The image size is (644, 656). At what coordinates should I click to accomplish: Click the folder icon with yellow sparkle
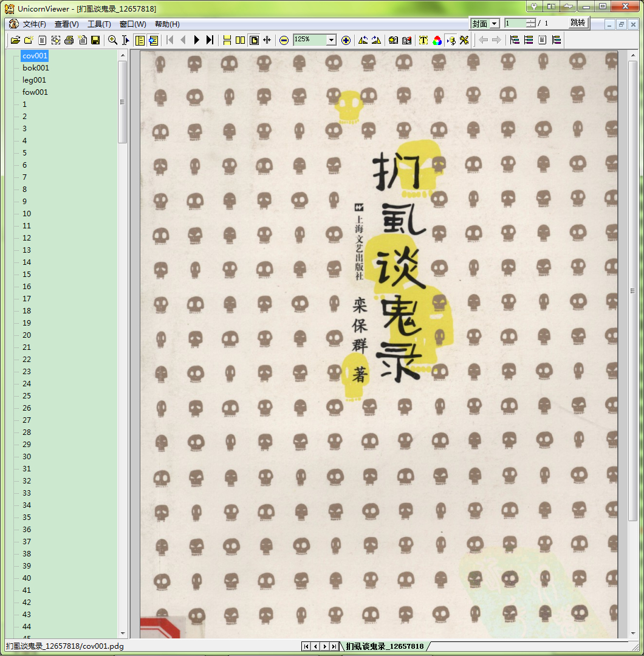click(x=29, y=40)
